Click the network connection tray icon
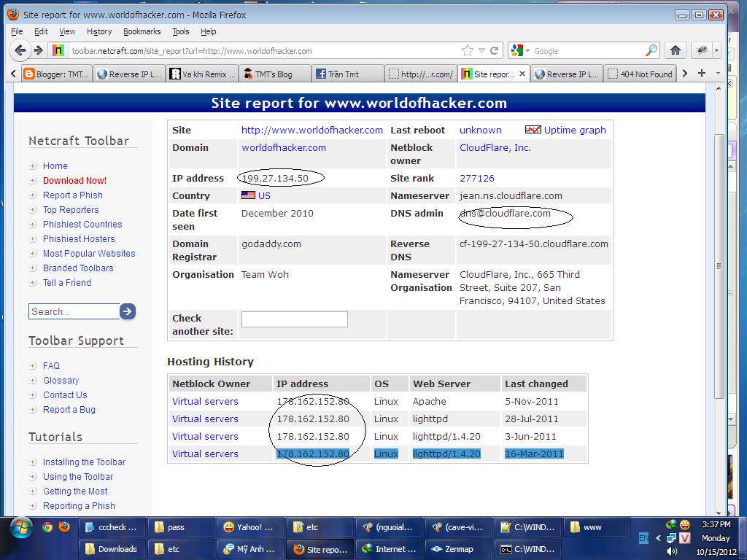Viewport: 747px width, 560px height. [671, 538]
